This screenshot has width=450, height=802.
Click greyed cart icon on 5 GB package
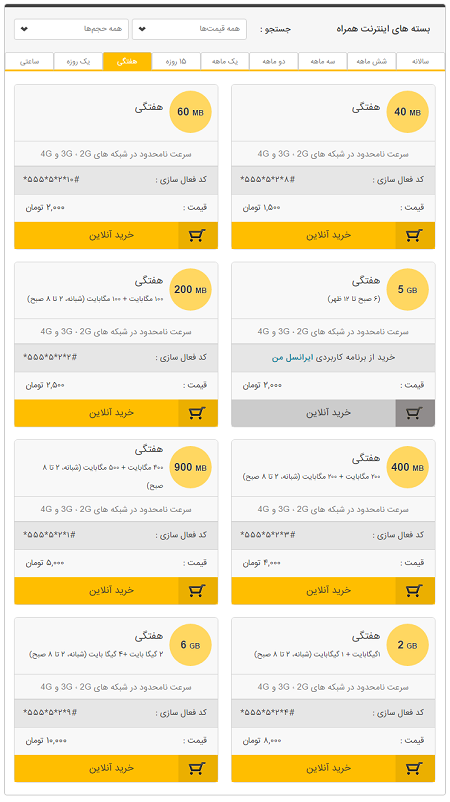click(x=415, y=413)
